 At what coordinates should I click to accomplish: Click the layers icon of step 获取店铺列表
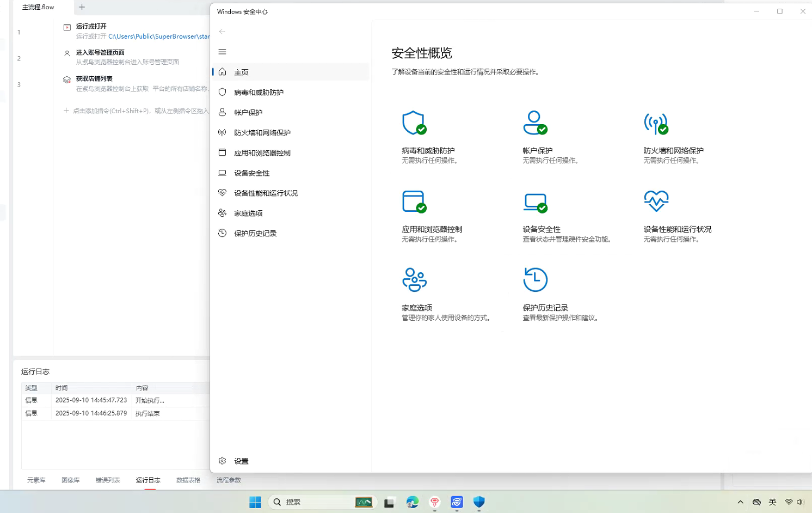coord(67,80)
